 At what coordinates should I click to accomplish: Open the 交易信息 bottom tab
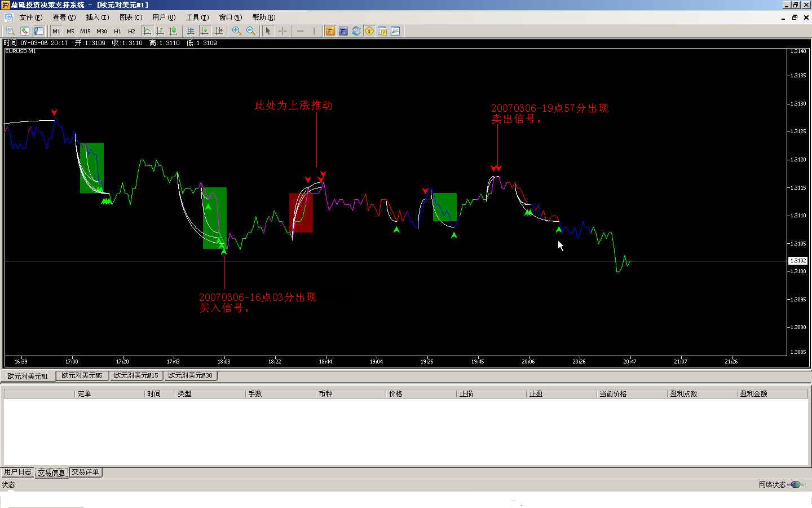coord(52,472)
